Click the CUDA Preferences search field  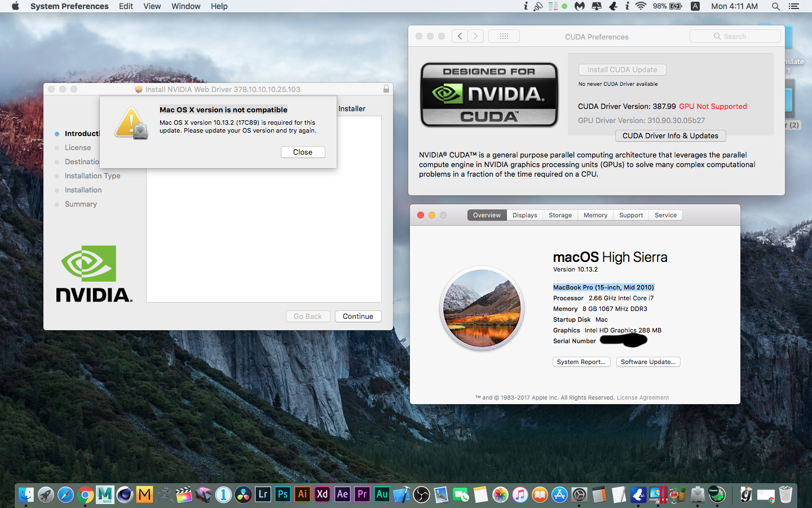[735, 36]
